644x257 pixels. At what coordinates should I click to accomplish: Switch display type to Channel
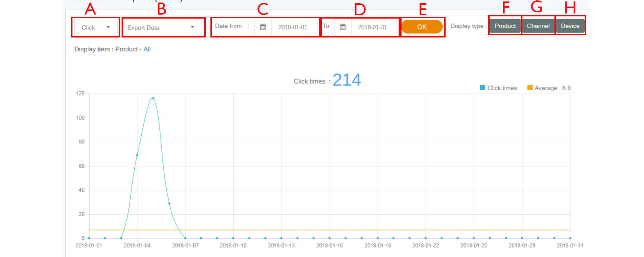(x=538, y=26)
